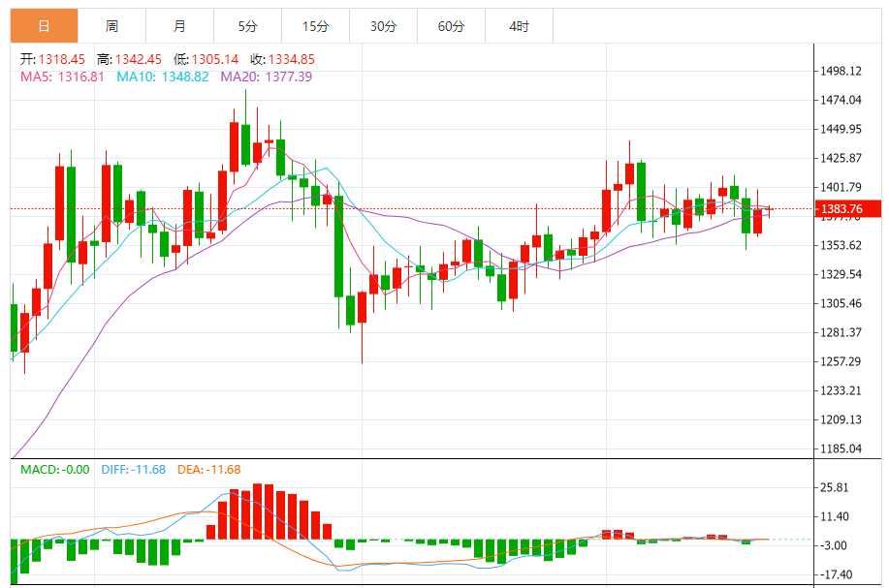The width and height of the screenshot is (889, 588).
Task: Click the 11.40 MACD axis label
Action: click(x=835, y=516)
